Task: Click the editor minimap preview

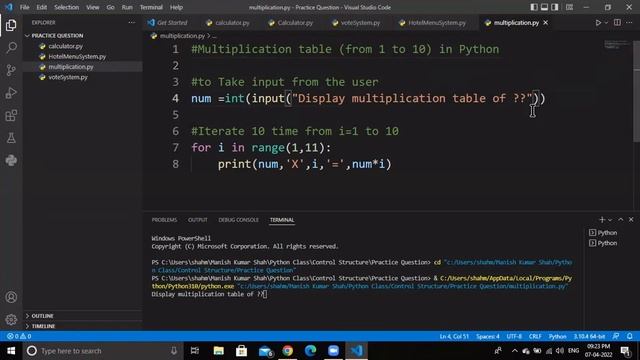Action: click(x=617, y=45)
